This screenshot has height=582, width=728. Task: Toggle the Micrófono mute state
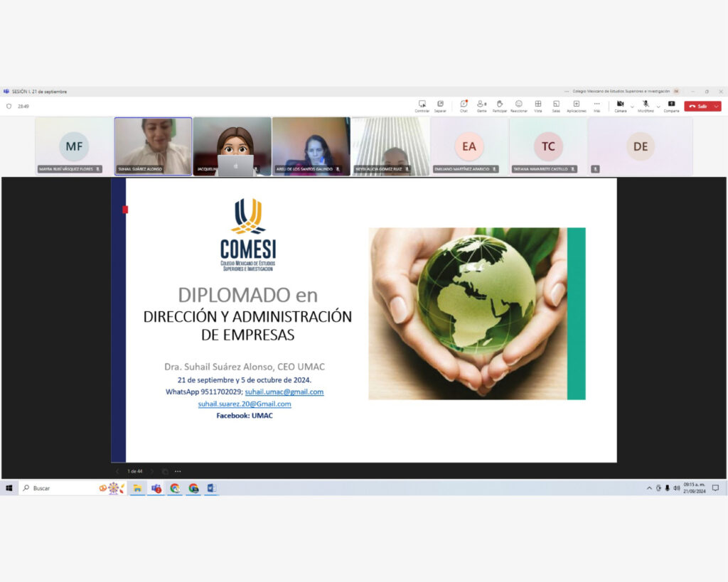(646, 106)
